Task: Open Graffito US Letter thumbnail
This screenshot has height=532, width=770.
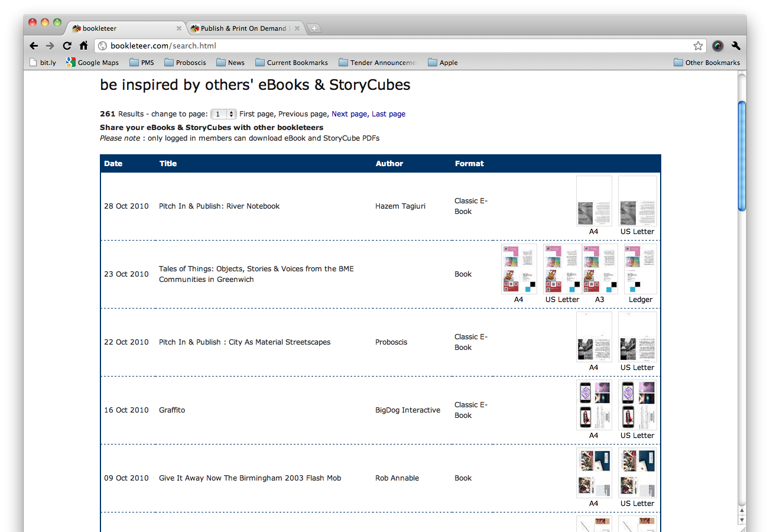Action: click(x=638, y=405)
